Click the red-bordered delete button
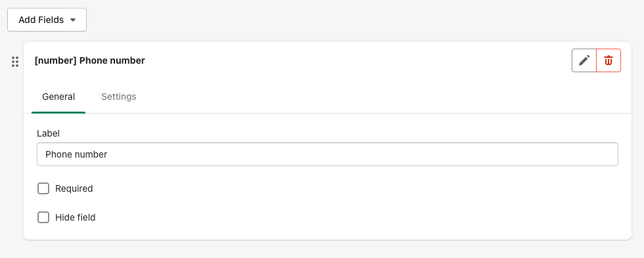Screen dimensions: 644x258 609,60
